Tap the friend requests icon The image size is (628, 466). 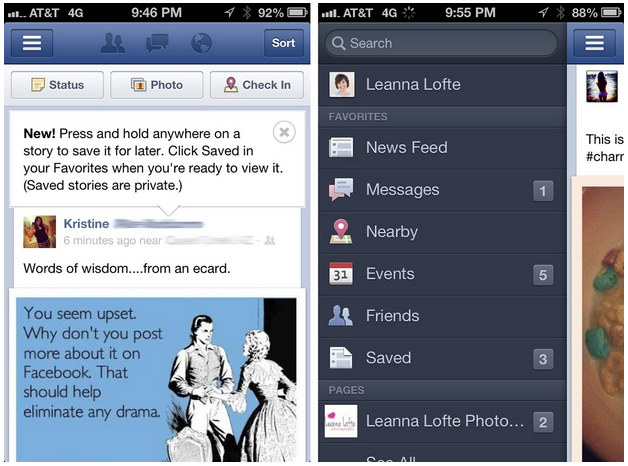[113, 43]
